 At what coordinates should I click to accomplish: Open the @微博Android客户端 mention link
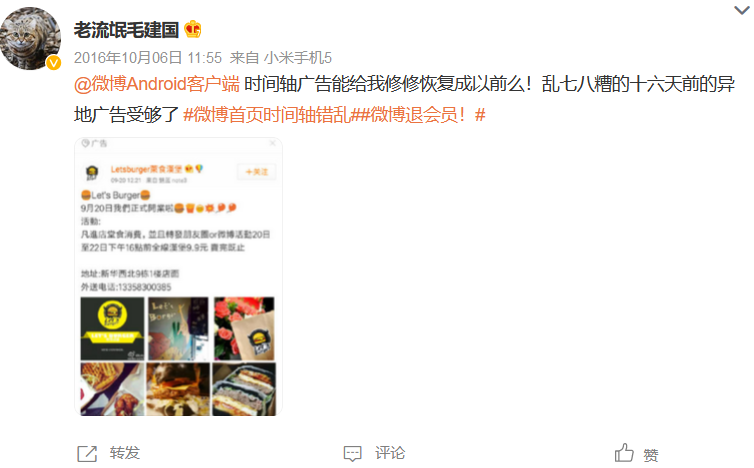pyautogui.click(x=157, y=84)
